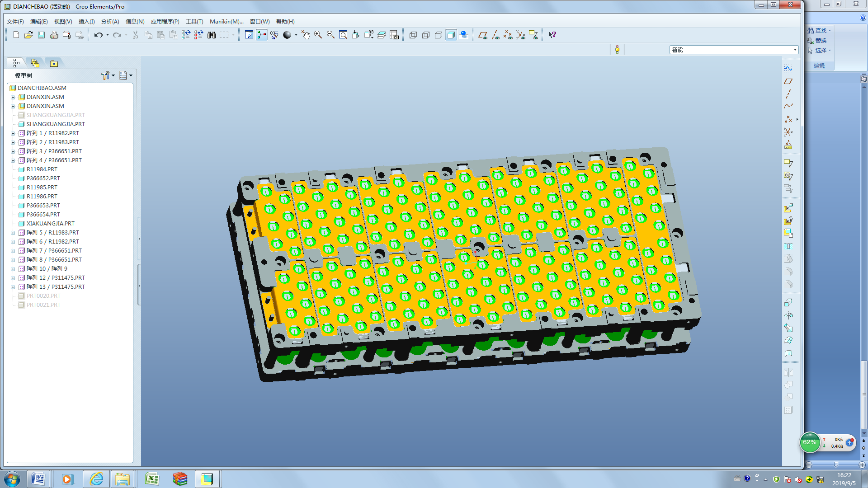Image resolution: width=868 pixels, height=488 pixels.
Task: Switch to the model tree tab
Action: pos(16,63)
